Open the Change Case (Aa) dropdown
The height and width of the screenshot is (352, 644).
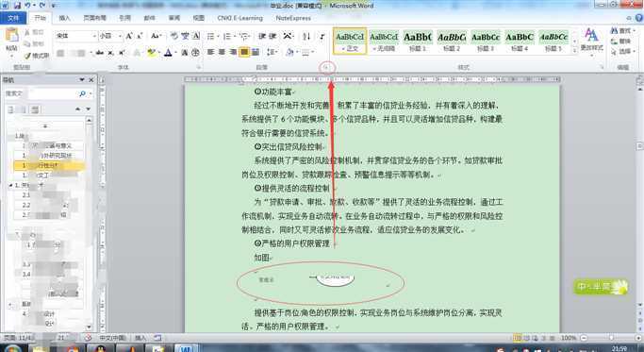(x=156, y=36)
